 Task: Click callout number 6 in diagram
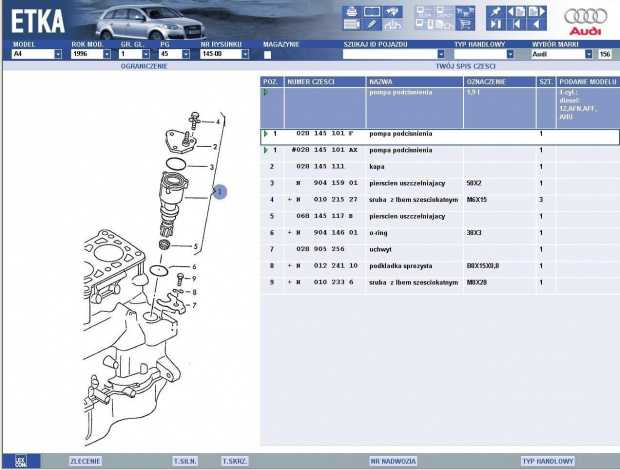194,267
